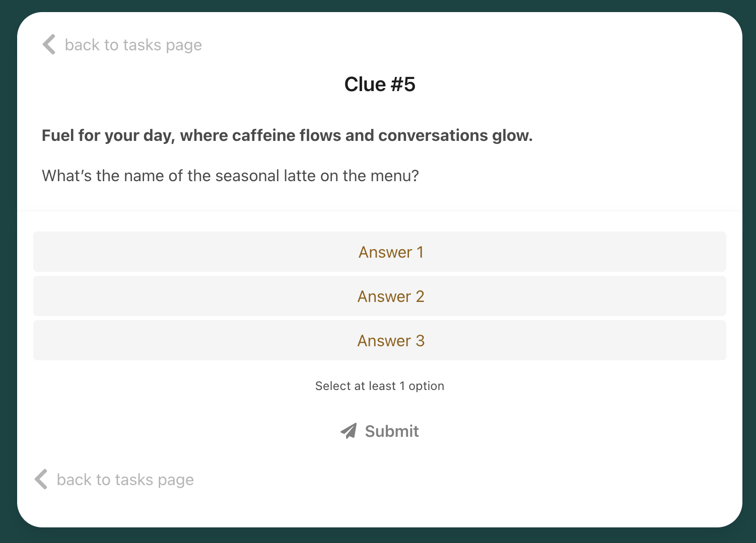The image size is (756, 543).
Task: Open the top 'back to tasks page' link
Action: [x=122, y=45]
